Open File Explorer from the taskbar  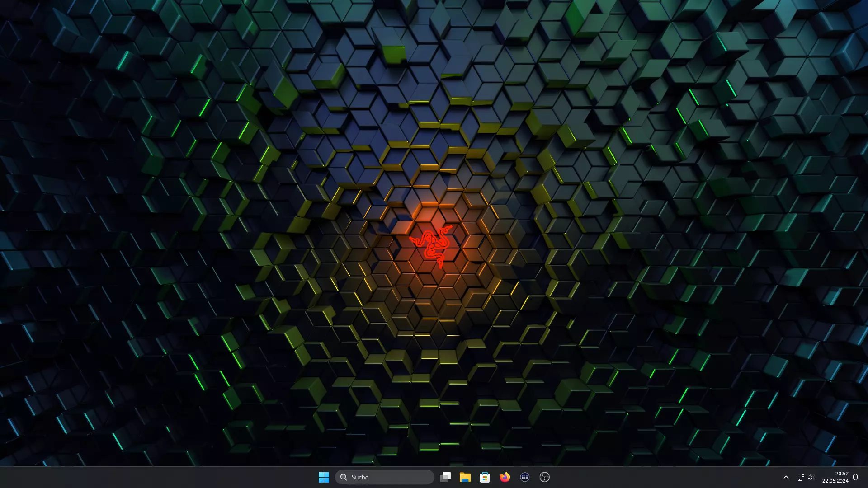point(465,477)
